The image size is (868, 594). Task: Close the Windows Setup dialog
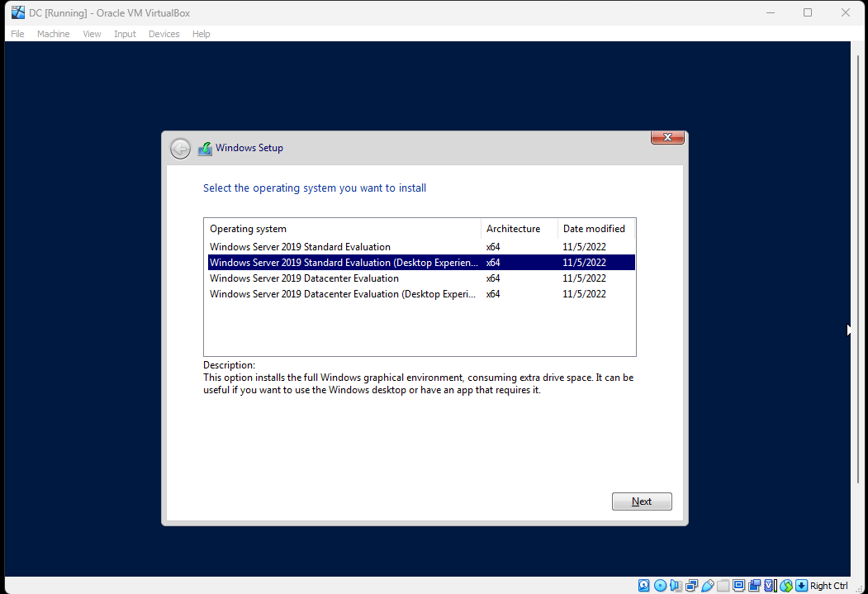coord(667,137)
